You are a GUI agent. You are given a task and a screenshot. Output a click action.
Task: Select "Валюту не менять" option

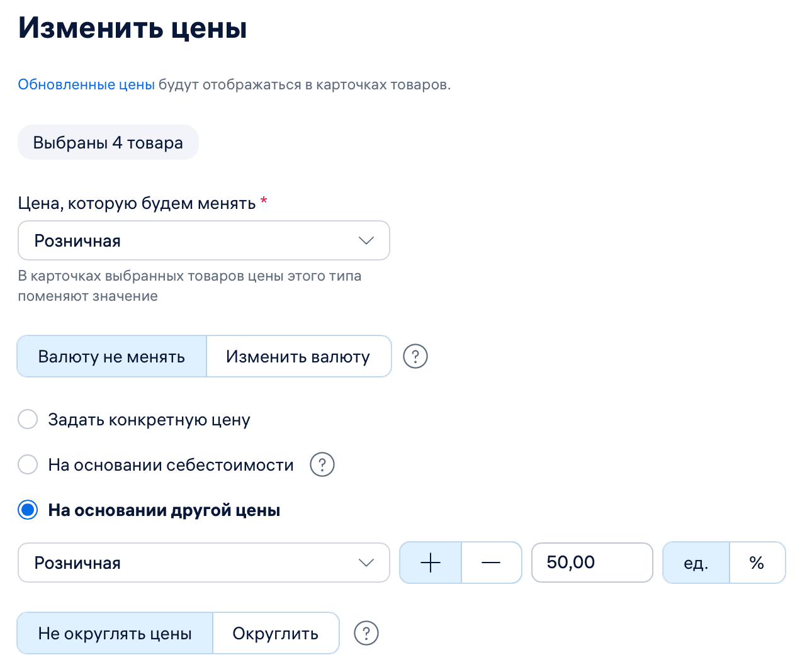click(x=111, y=356)
